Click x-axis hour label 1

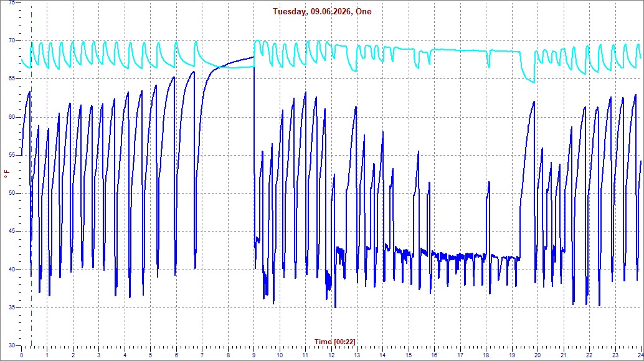click(x=47, y=355)
